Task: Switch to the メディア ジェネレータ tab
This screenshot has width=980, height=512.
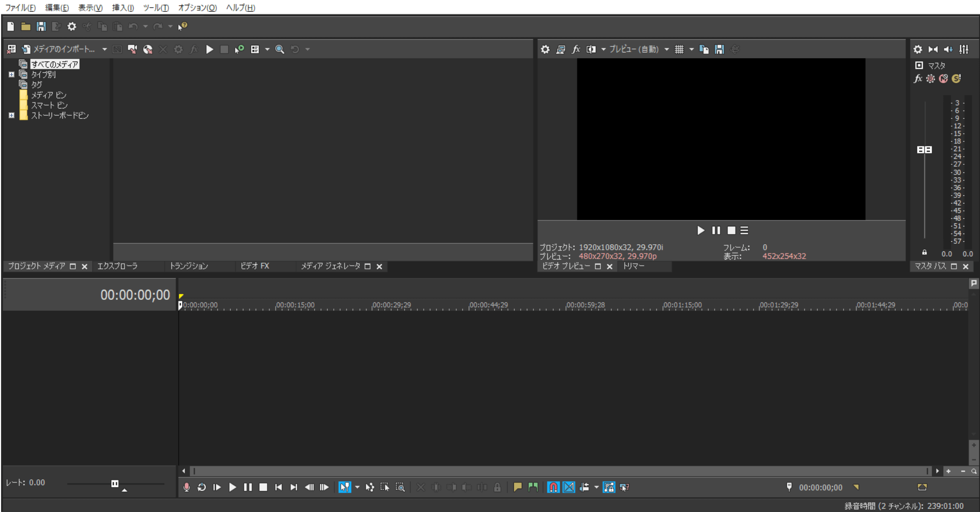Action: (x=330, y=266)
